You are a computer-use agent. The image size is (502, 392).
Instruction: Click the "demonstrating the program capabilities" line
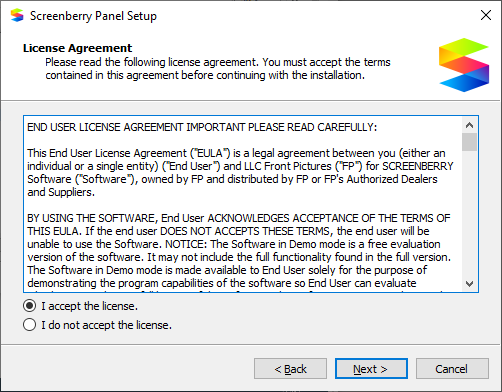coord(222,283)
